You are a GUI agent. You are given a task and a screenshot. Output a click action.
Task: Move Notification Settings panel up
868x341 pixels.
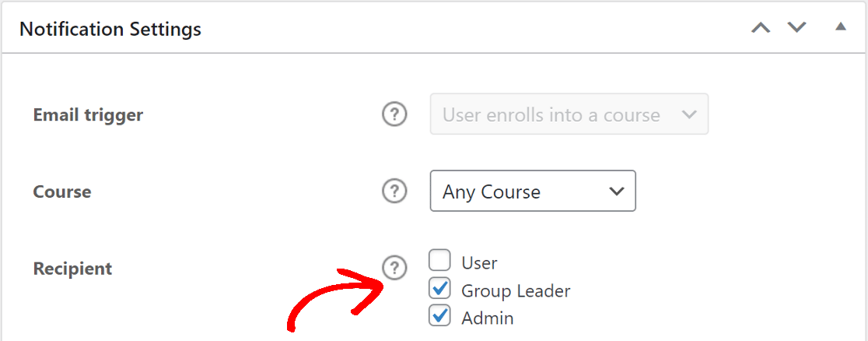760,28
